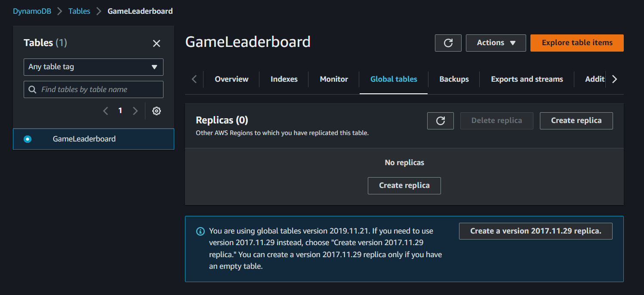Screen dimensions: 644x295
Task: Open the Backups tab
Action: [x=454, y=79]
